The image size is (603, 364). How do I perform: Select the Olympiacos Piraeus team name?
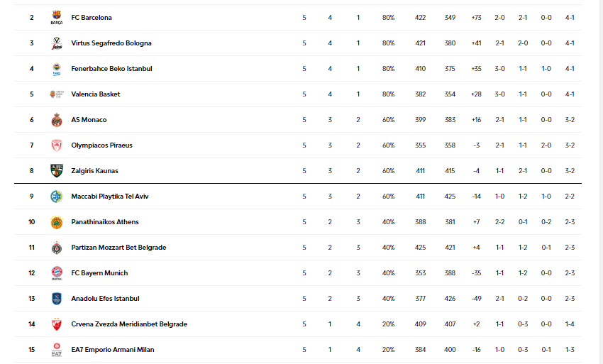pos(101,145)
